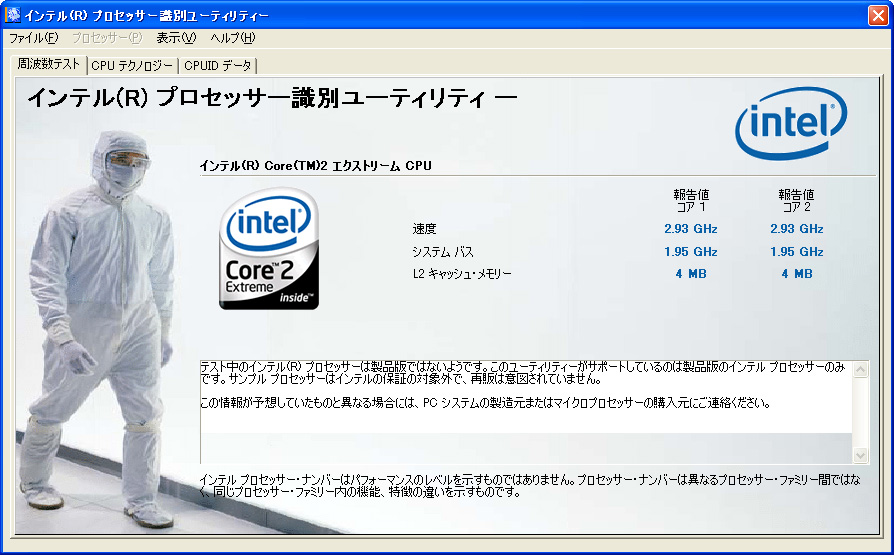Screen dimensions: 894x555
Task: Click core 1 L2 cache 4 MB
Action: point(691,274)
